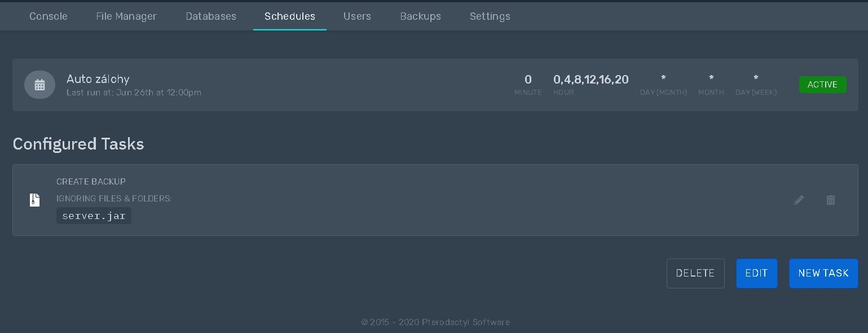Click the backup task file icon
Screen dimensions: 868x333
point(34,200)
